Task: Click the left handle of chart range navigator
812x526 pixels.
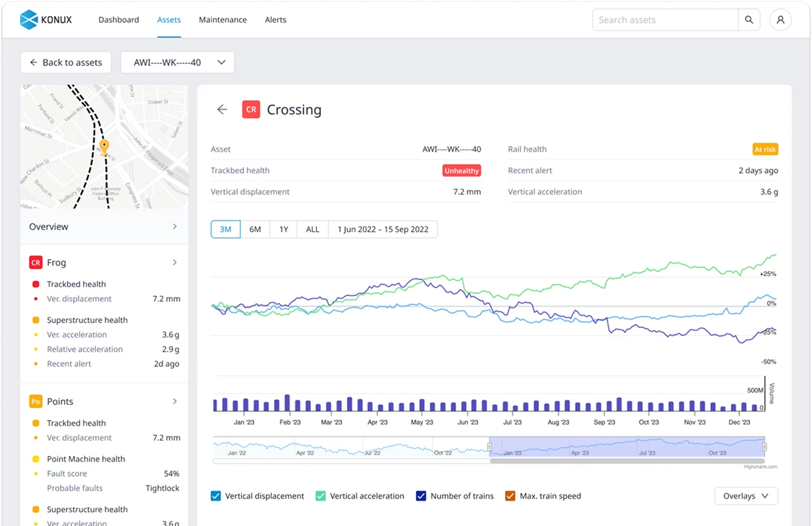Action: click(x=490, y=447)
